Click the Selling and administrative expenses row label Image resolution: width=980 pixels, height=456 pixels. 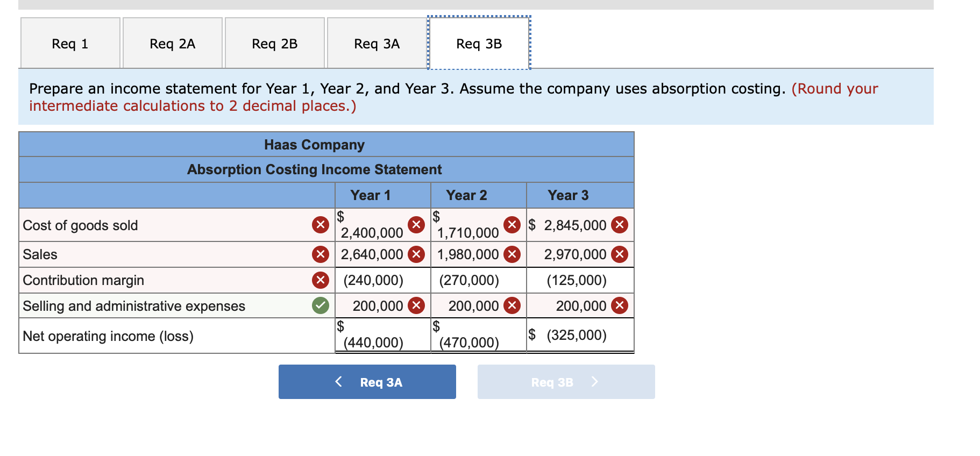[x=134, y=306]
